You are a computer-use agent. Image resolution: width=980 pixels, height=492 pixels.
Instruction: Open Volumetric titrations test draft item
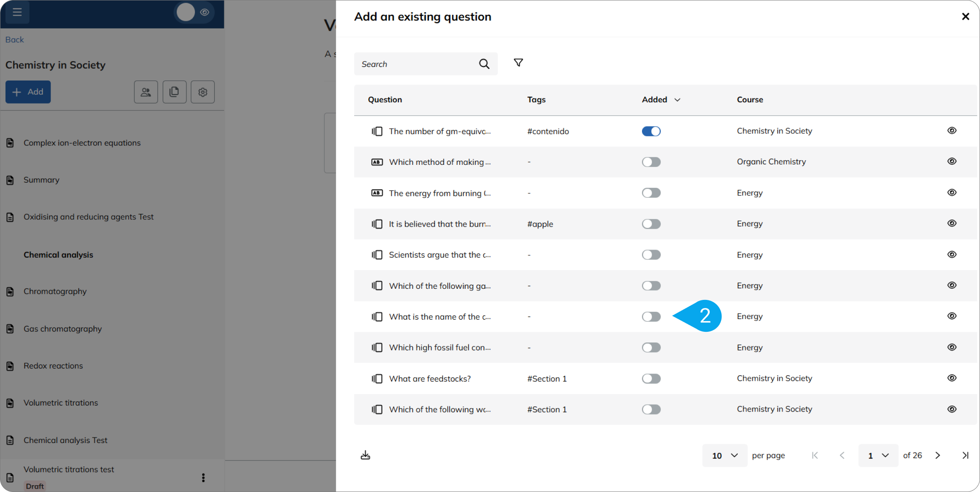[69, 469]
